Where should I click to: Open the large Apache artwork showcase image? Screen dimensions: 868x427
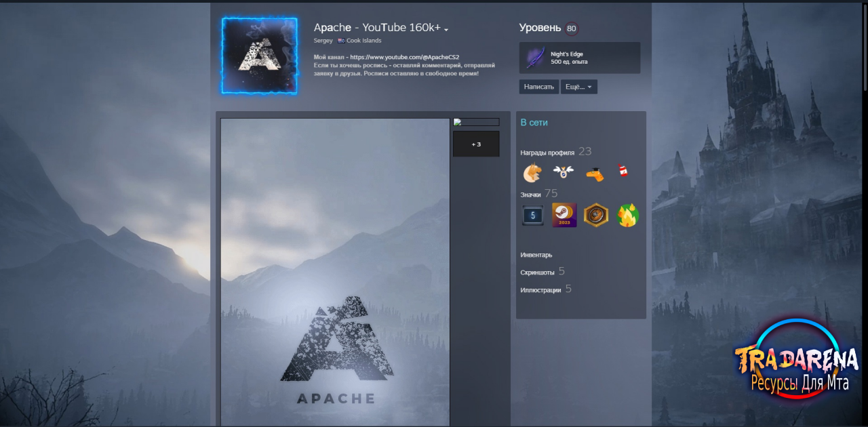tap(336, 272)
